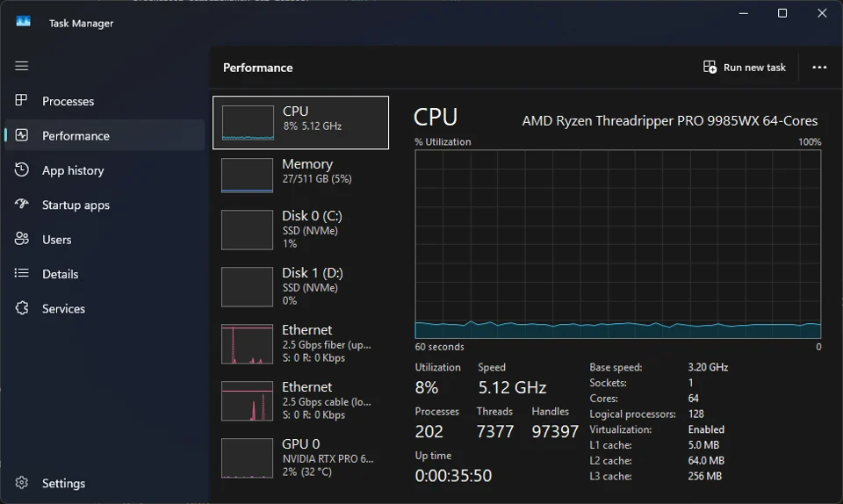Viewport: 843px width, 504px height.
Task: Click the Virtualization Enabled value
Action: tap(706, 429)
